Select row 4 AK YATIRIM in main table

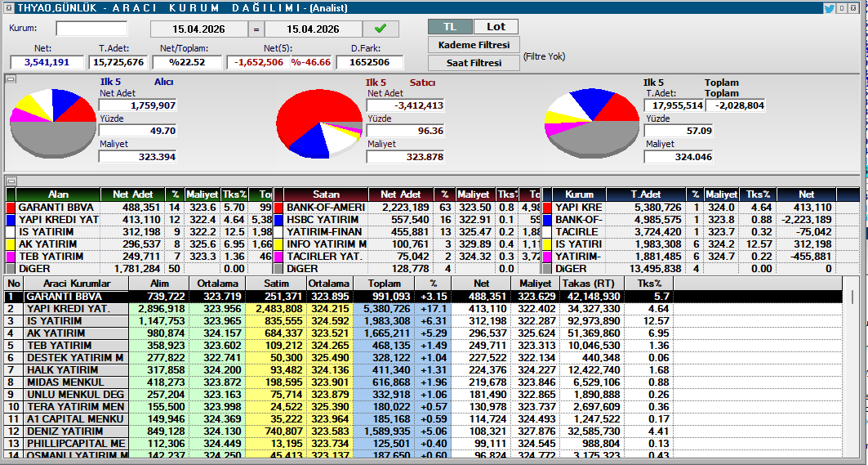[x=424, y=333]
